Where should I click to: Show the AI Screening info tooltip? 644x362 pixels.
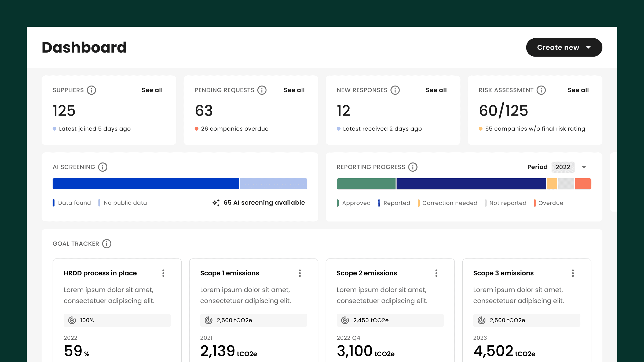(x=103, y=167)
